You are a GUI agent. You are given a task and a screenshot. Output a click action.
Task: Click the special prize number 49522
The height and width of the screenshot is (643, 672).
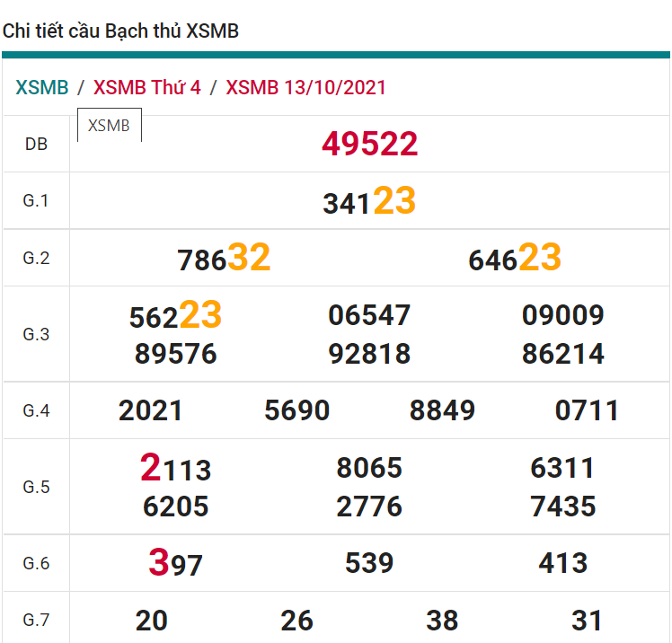pyautogui.click(x=369, y=144)
